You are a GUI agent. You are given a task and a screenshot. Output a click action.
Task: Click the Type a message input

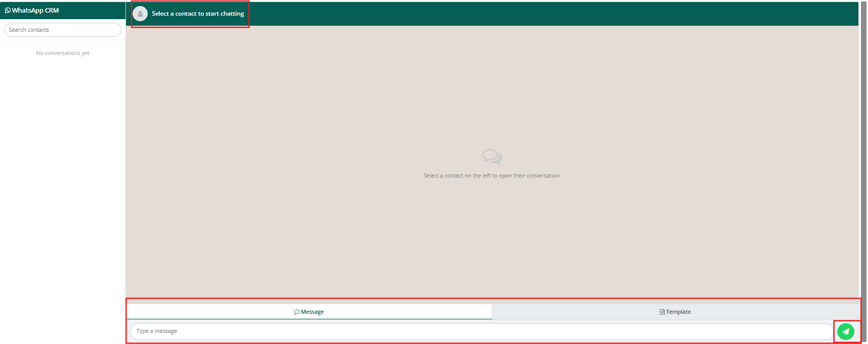click(x=481, y=331)
